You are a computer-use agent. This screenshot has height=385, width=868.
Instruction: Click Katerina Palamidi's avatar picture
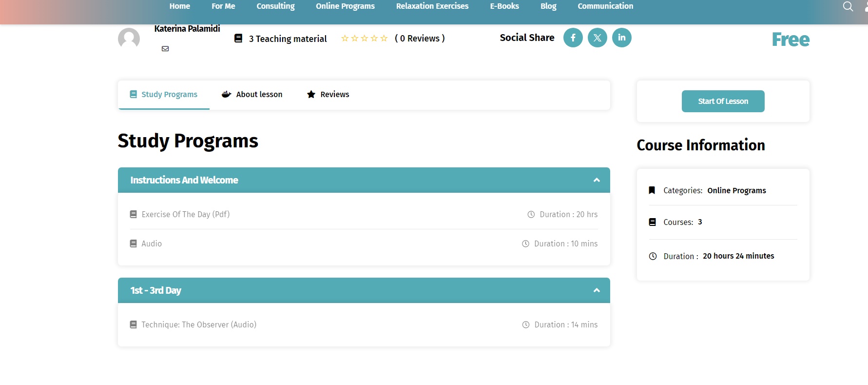coord(129,39)
